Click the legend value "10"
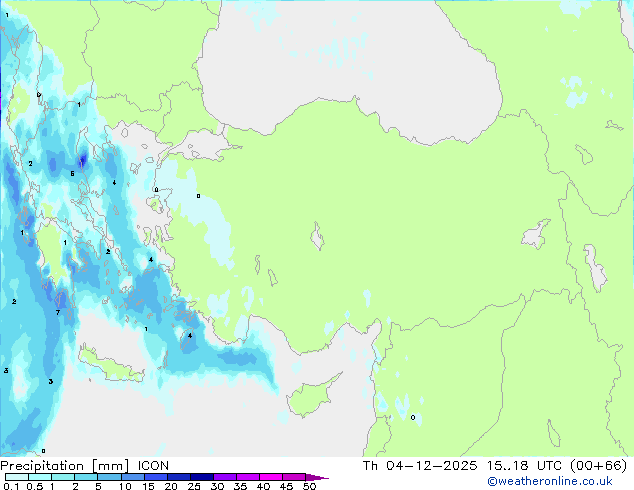Image resolution: width=634 pixels, height=490 pixels. point(125,486)
